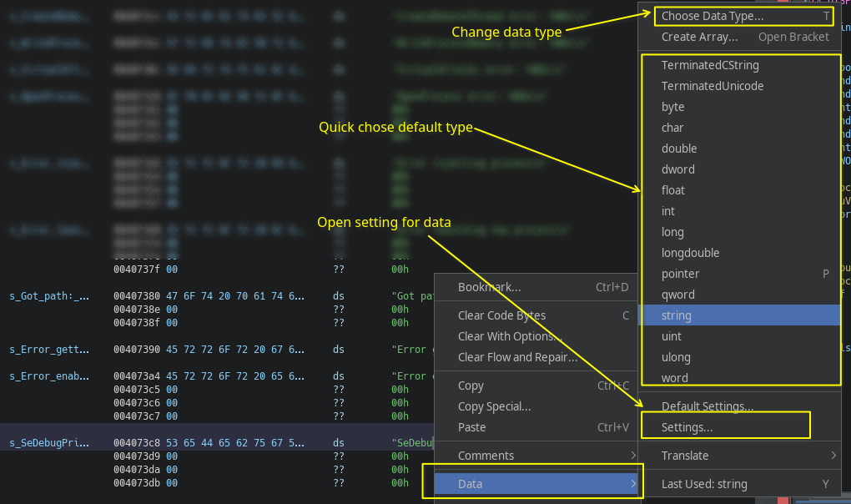Click Copy in the context menu

tap(536, 386)
